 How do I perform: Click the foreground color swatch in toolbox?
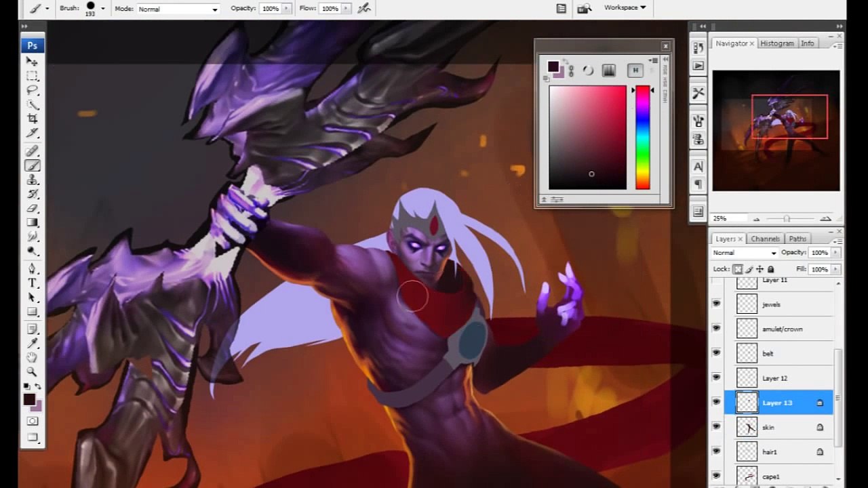pyautogui.click(x=29, y=399)
